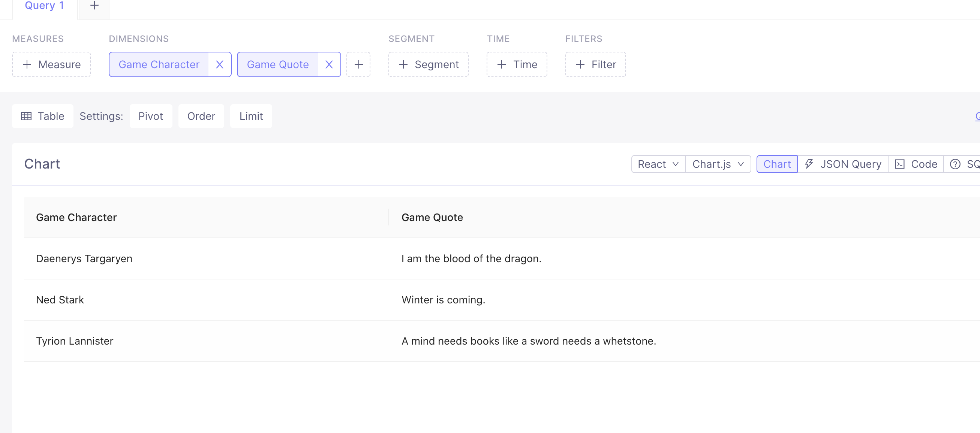The width and height of the screenshot is (980, 433).
Task: Add another dimension with plus button
Action: coord(358,65)
